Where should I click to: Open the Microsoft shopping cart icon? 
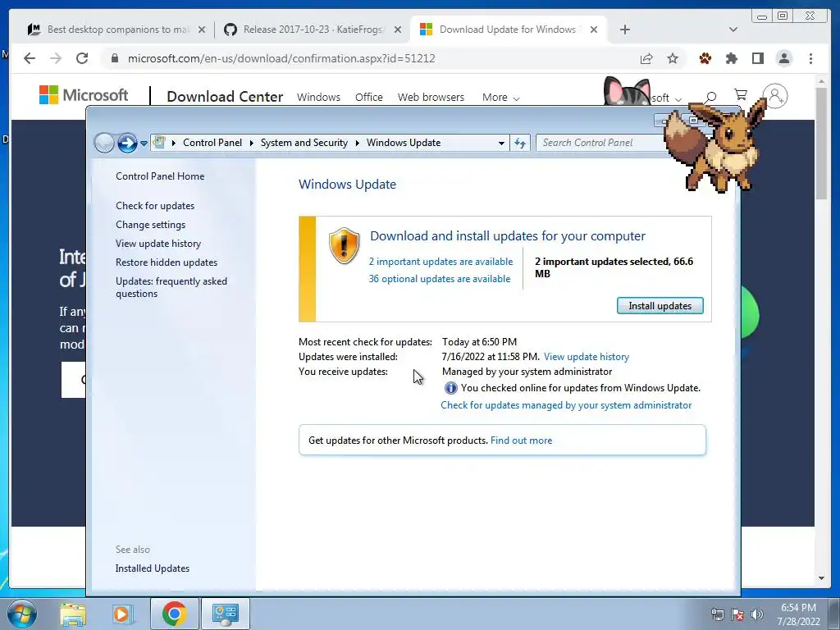741,95
